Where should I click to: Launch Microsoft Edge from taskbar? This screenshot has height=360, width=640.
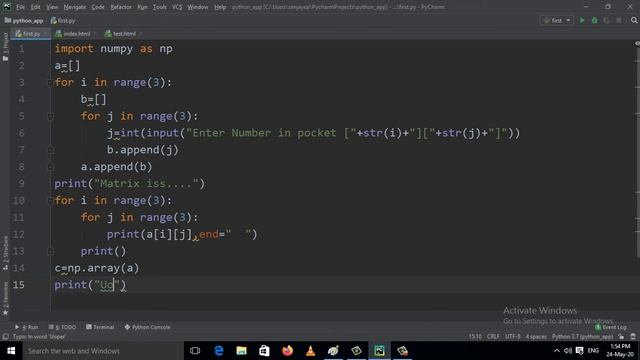[219, 351]
